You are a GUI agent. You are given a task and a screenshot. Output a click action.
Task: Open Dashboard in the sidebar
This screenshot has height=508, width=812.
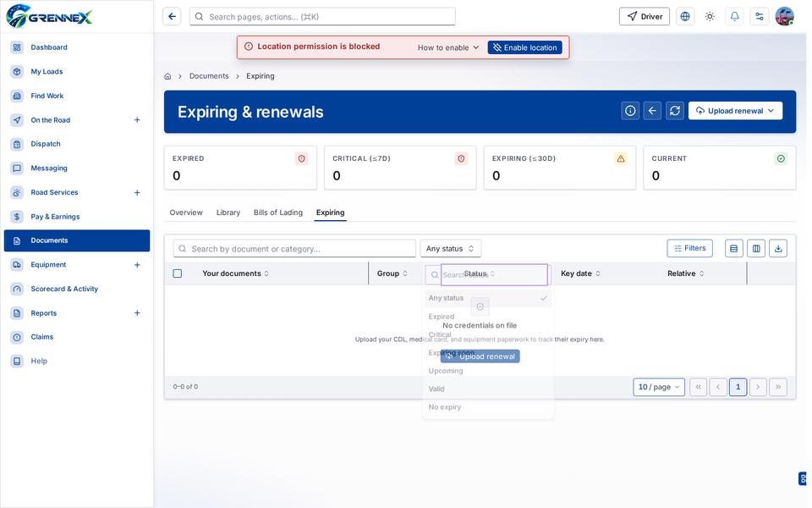pyautogui.click(x=77, y=47)
